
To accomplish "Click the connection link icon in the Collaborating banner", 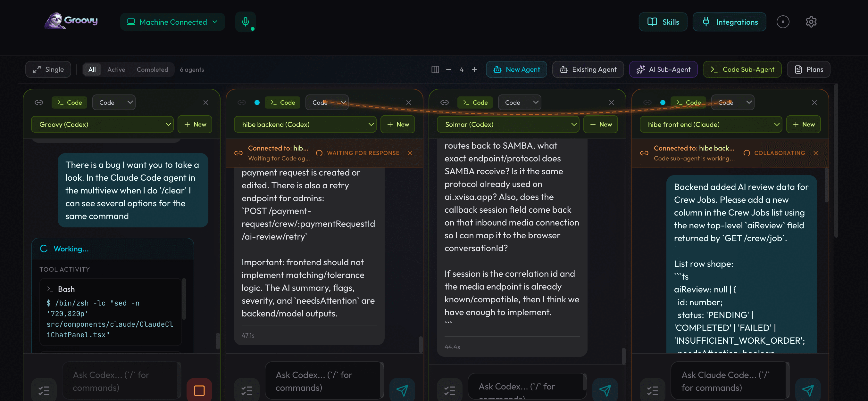I will click(x=644, y=153).
